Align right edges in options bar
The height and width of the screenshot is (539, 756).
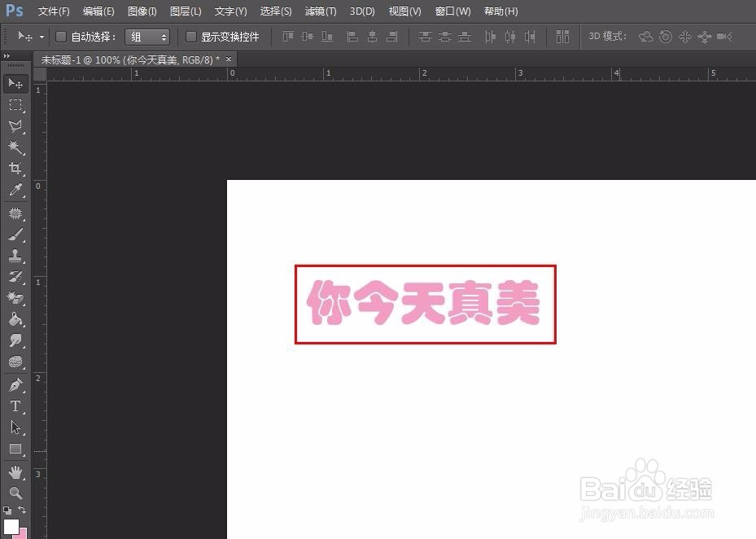point(392,37)
